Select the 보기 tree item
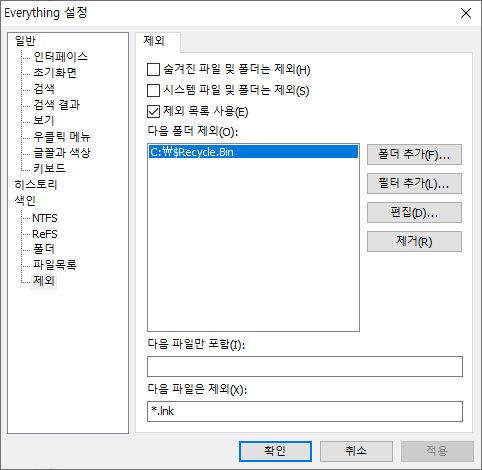Screen dimensions: 482x470 pos(43,121)
